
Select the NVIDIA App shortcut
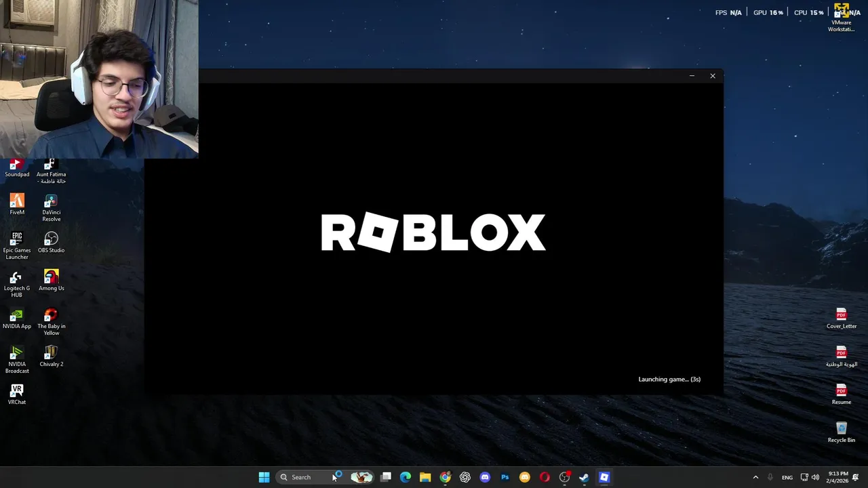17,319
